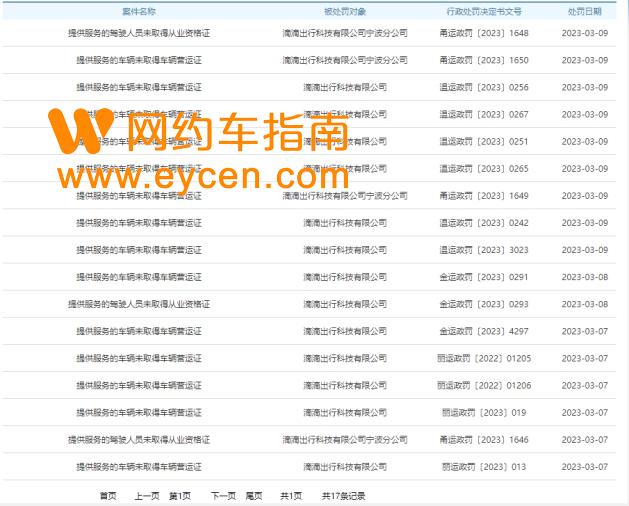Click the date in row 甬运政罚〔2023〕1650
Screen dimensions: 629x506
[584, 60]
